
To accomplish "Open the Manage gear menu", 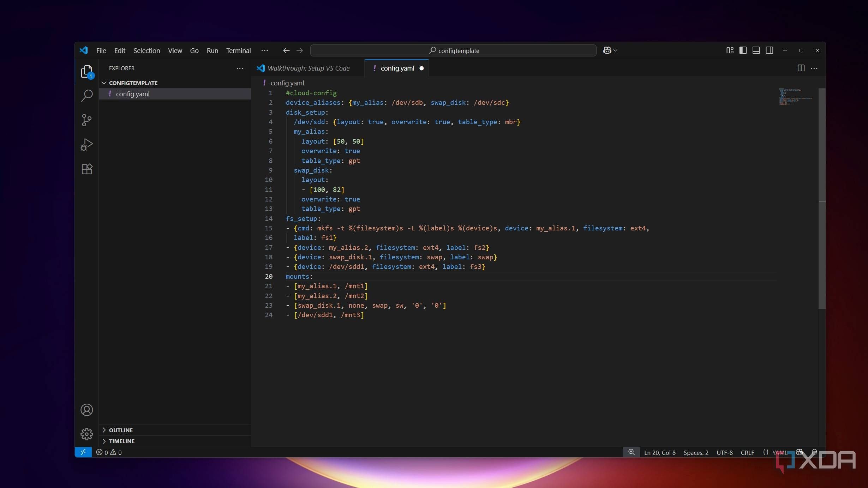I will pyautogui.click(x=86, y=434).
